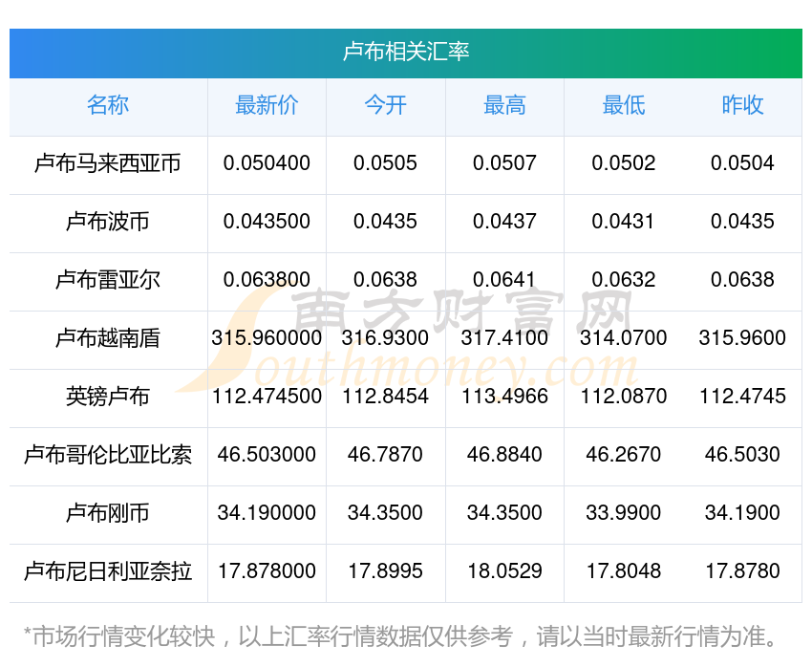Click lowest value 0.0632
812x667 pixels.
pyautogui.click(x=624, y=280)
